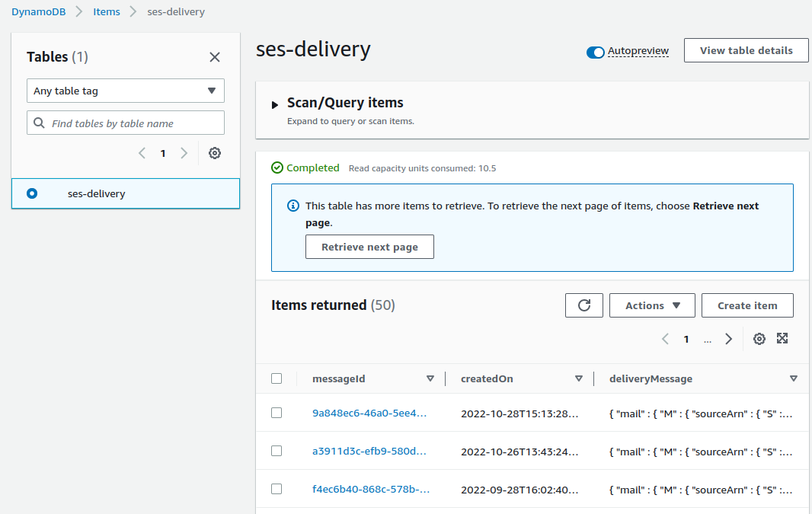Click createdOn value 2022-09-28T16:02:40
This screenshot has height=514, width=812.
click(520, 490)
